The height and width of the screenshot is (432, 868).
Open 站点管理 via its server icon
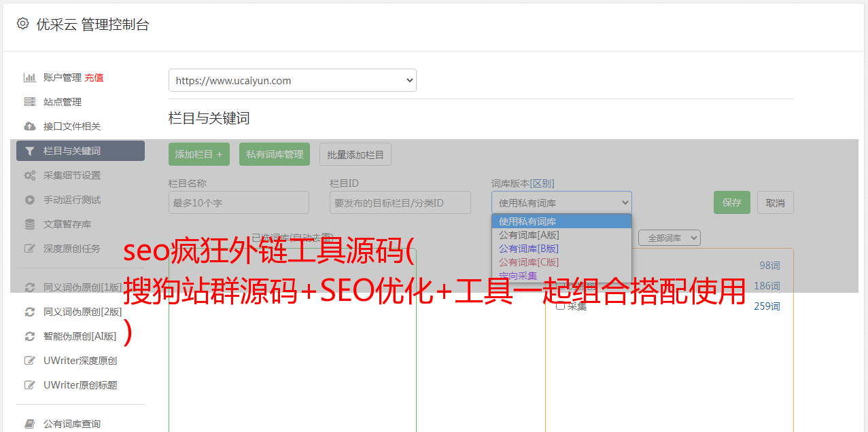coord(29,102)
